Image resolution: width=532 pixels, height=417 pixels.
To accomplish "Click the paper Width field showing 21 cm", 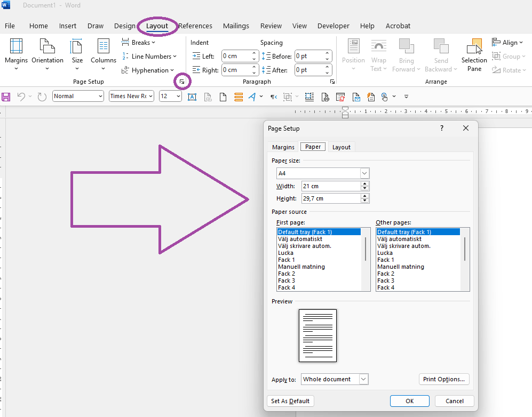I will click(331, 186).
